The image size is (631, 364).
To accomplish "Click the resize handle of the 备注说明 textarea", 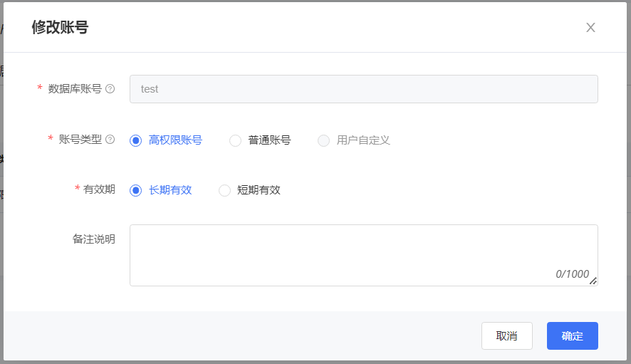I will 593,281.
